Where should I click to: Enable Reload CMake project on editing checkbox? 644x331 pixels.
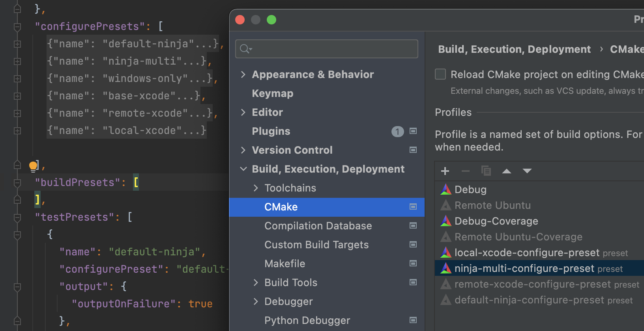click(x=440, y=74)
